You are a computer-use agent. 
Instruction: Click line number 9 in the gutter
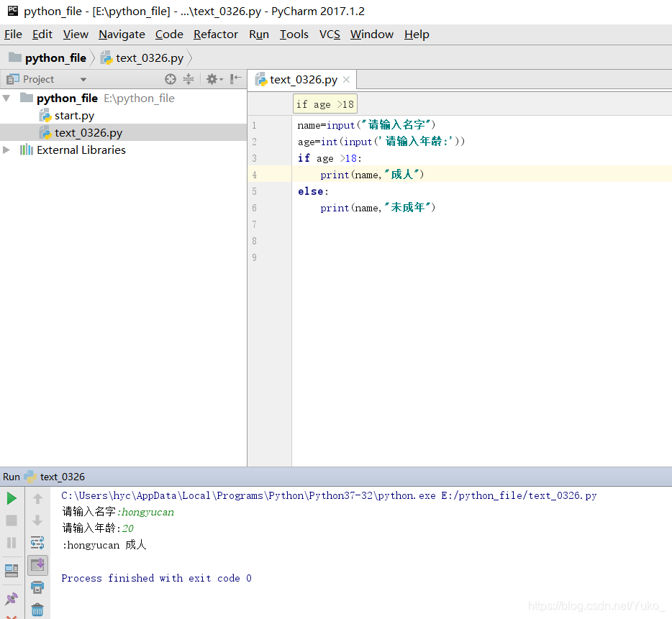coord(254,257)
